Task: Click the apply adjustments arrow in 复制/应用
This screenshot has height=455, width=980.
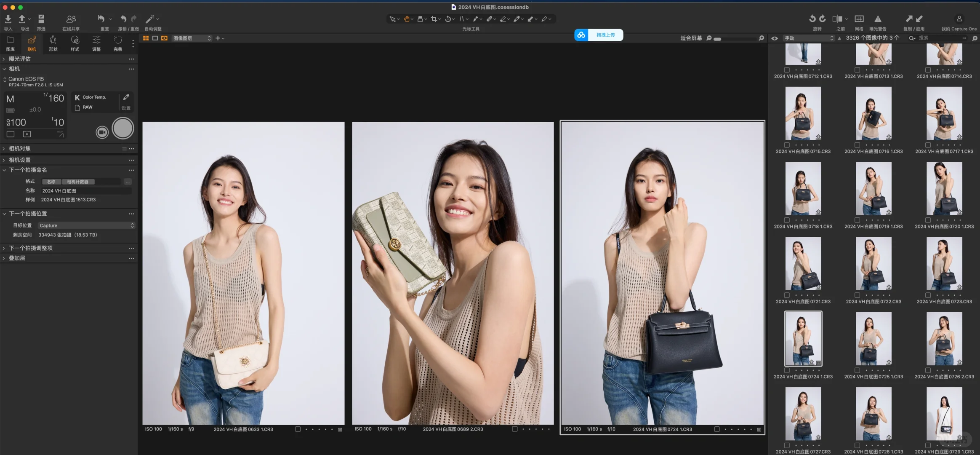Action: (x=919, y=19)
